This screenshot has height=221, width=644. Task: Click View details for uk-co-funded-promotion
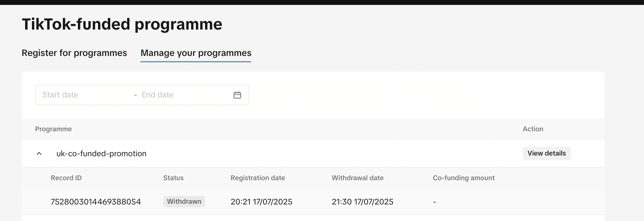pyautogui.click(x=546, y=153)
